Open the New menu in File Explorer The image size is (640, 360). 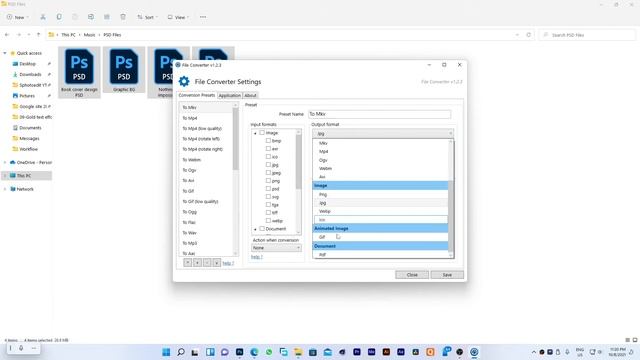18,17
